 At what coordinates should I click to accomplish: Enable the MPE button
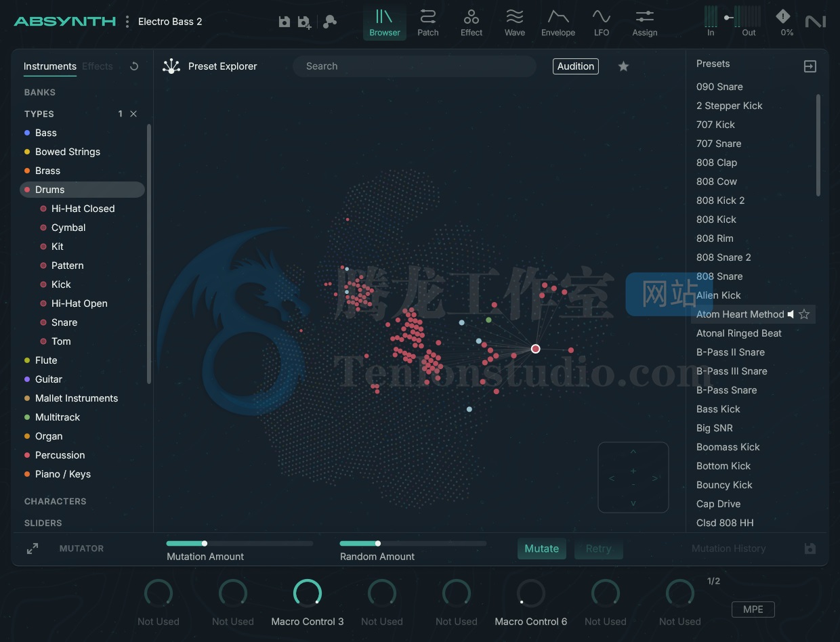click(x=753, y=609)
